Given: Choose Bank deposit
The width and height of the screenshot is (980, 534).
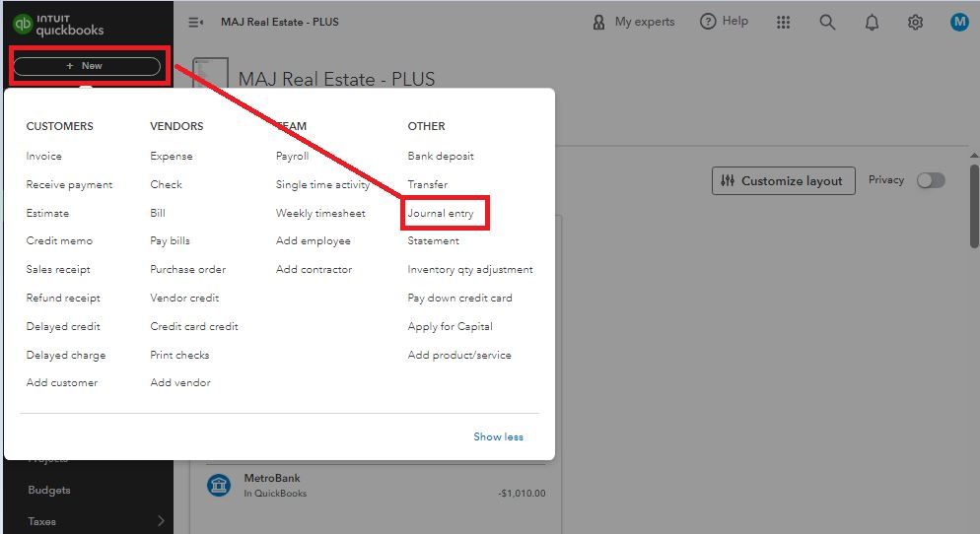Looking at the screenshot, I should point(441,156).
